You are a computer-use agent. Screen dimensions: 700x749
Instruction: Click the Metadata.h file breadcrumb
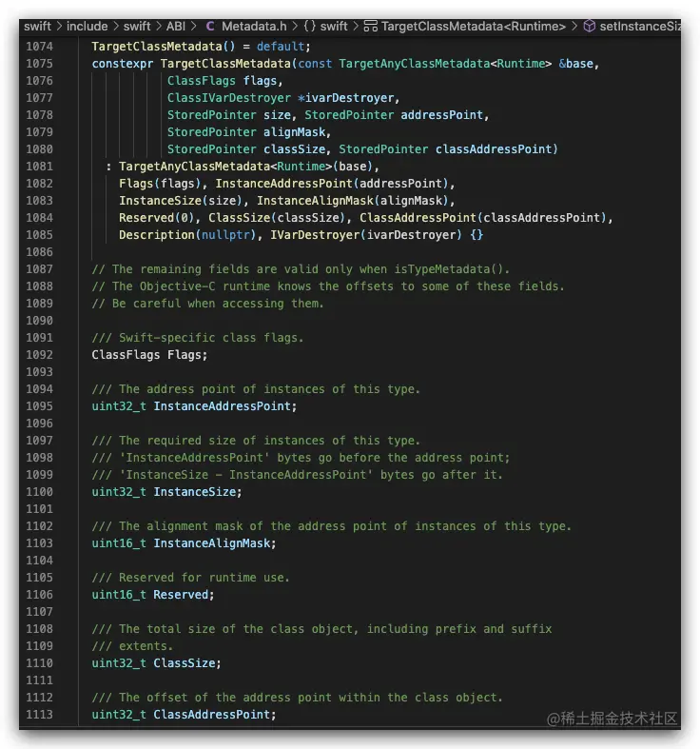pos(254,27)
